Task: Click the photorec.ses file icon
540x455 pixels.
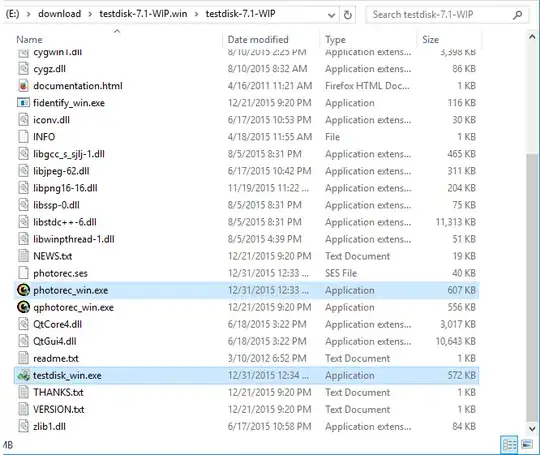Action: (x=23, y=273)
